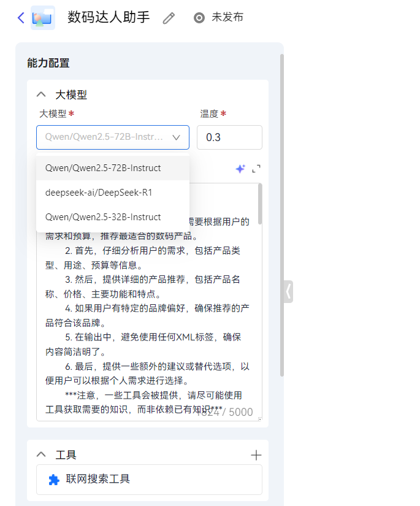This screenshot has width=420, height=506.
Task: Click the 数码达人助手 title
Action: pos(109,17)
